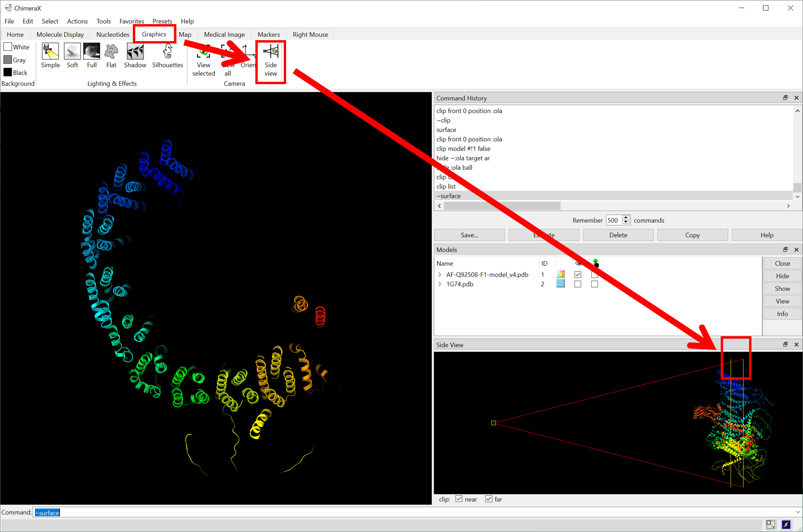The height and width of the screenshot is (532, 803).
Task: Expand the 1G74.pdb model entry
Action: [x=440, y=284]
